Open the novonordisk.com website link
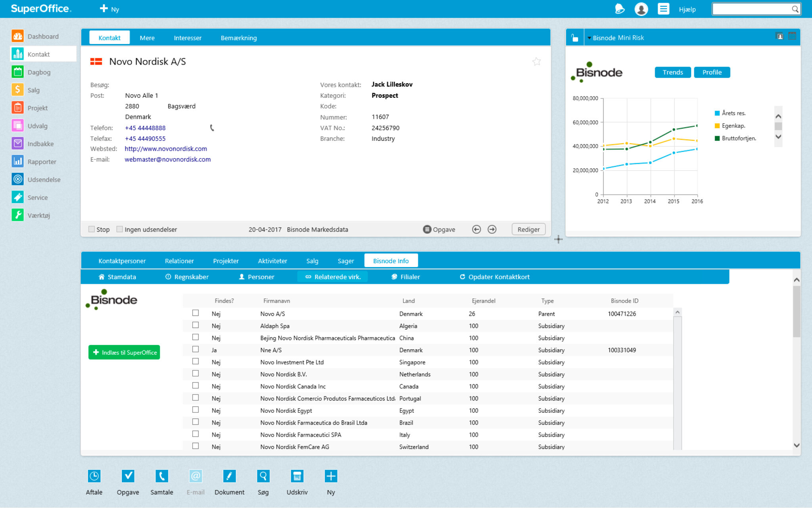 coord(166,149)
